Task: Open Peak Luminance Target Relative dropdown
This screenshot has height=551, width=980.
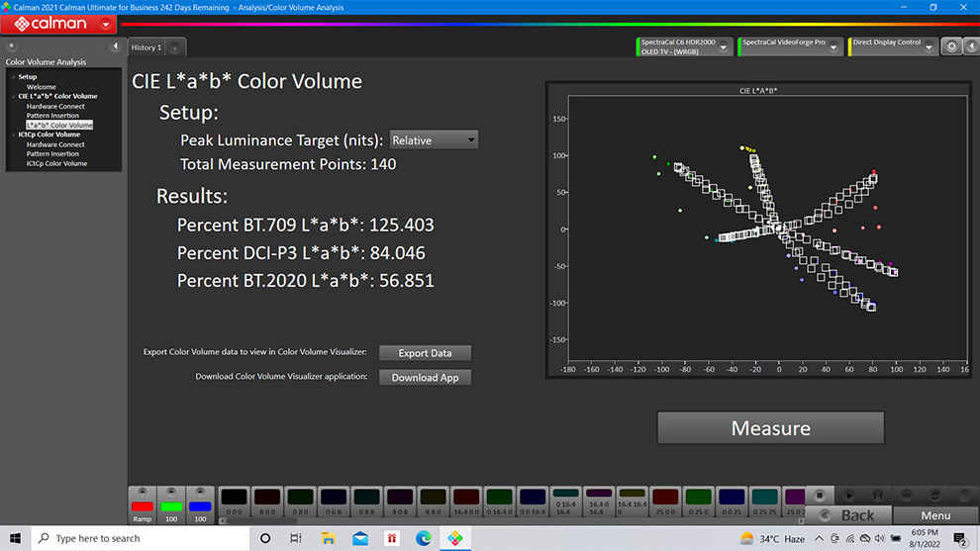Action: [434, 139]
